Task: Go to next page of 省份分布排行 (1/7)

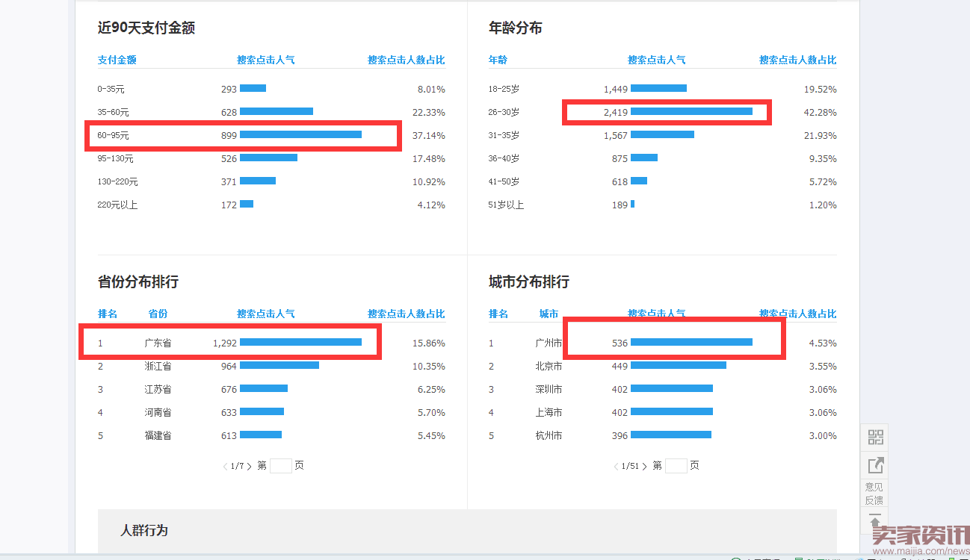Action: [249, 466]
